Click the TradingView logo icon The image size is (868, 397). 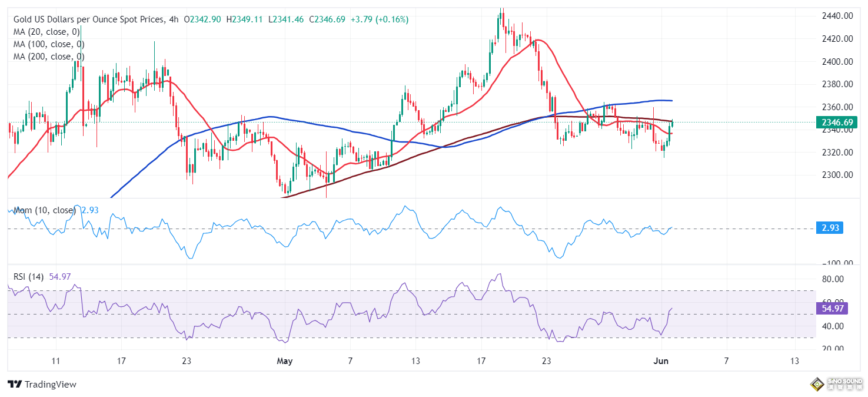coord(15,385)
